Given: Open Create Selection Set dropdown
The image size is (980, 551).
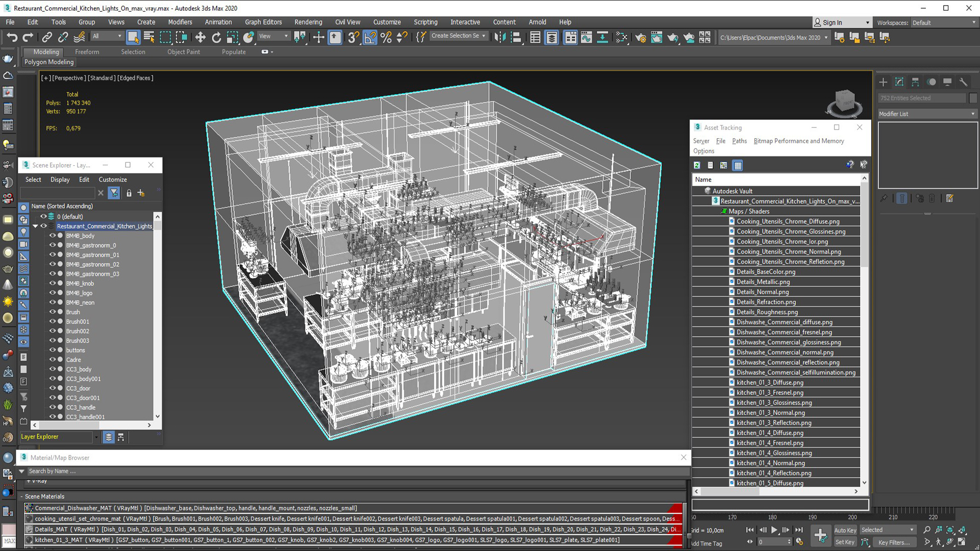Looking at the screenshot, I should (458, 36).
